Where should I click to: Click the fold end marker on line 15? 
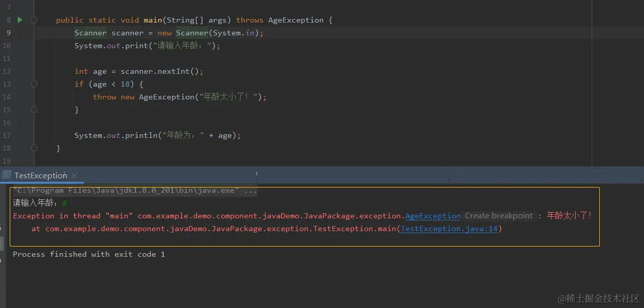click(x=34, y=110)
